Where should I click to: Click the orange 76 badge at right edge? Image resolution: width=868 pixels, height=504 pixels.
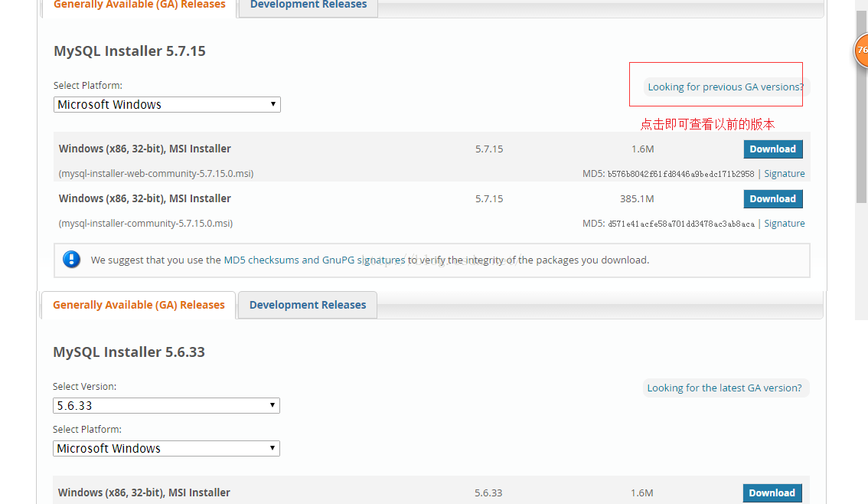pyautogui.click(x=861, y=51)
